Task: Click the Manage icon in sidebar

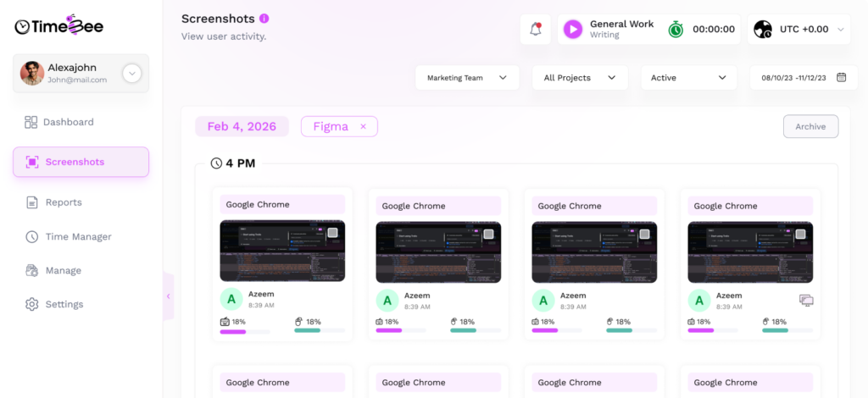Action: 32,270
